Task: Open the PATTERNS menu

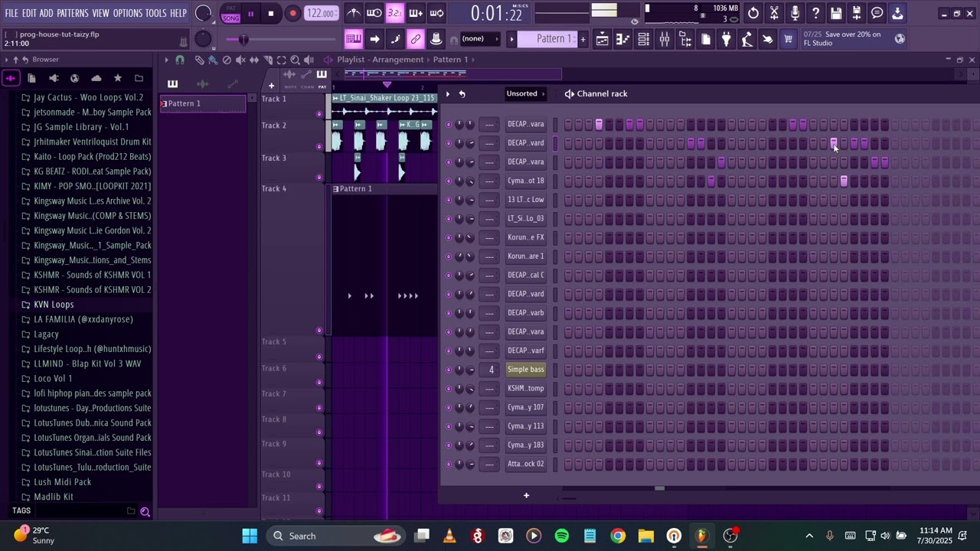Action: point(73,14)
